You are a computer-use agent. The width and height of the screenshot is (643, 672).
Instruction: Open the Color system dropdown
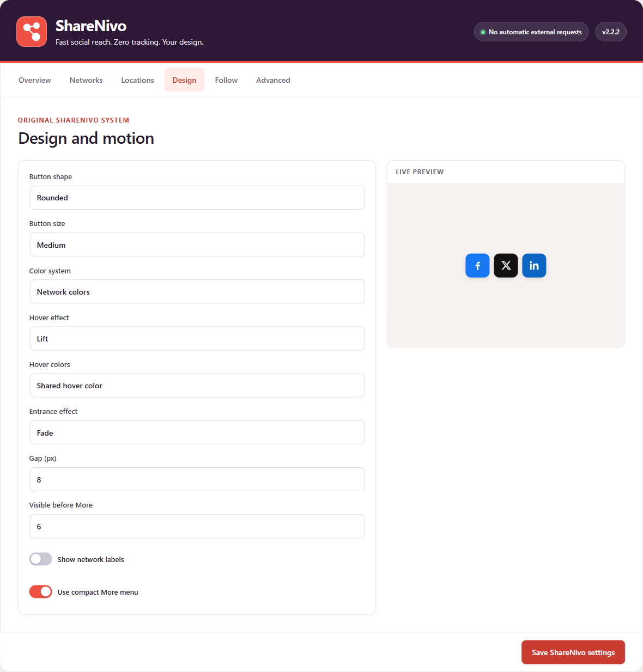point(197,292)
